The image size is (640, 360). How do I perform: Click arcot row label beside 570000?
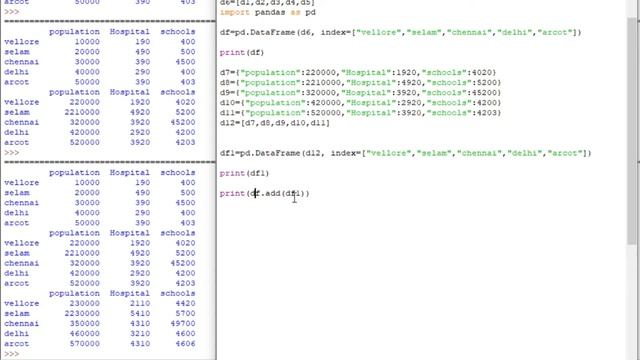pyautogui.click(x=17, y=344)
